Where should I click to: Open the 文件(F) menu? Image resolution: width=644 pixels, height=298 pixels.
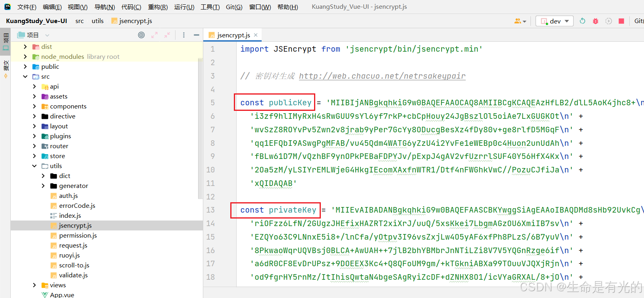(x=27, y=7)
